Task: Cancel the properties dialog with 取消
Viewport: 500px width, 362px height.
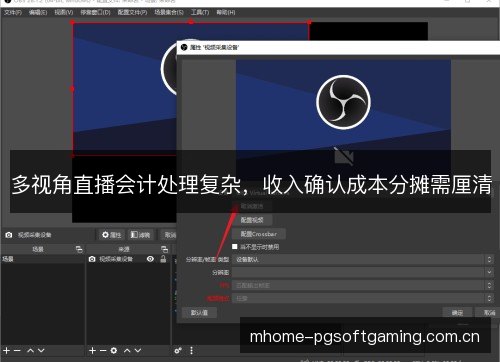Action: [489, 313]
